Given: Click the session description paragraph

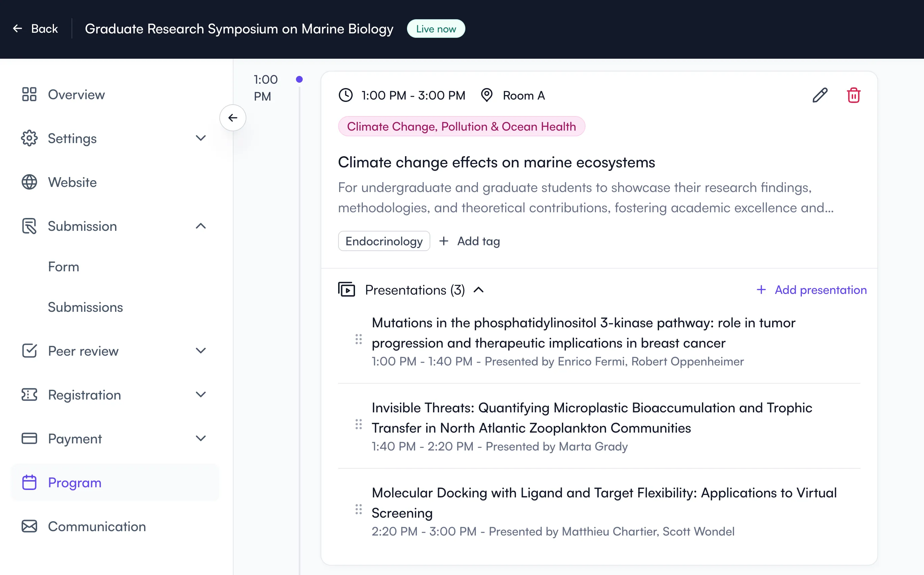Looking at the screenshot, I should (586, 197).
